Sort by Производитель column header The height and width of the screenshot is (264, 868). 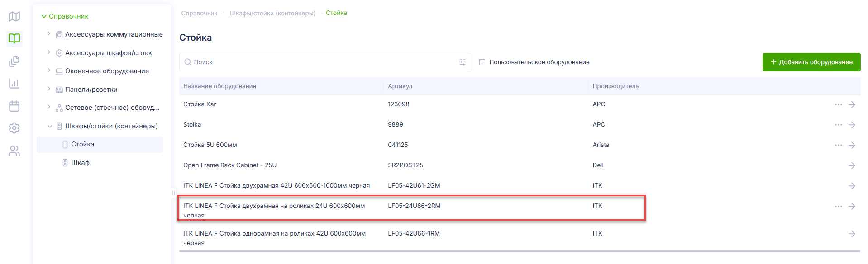(x=615, y=86)
